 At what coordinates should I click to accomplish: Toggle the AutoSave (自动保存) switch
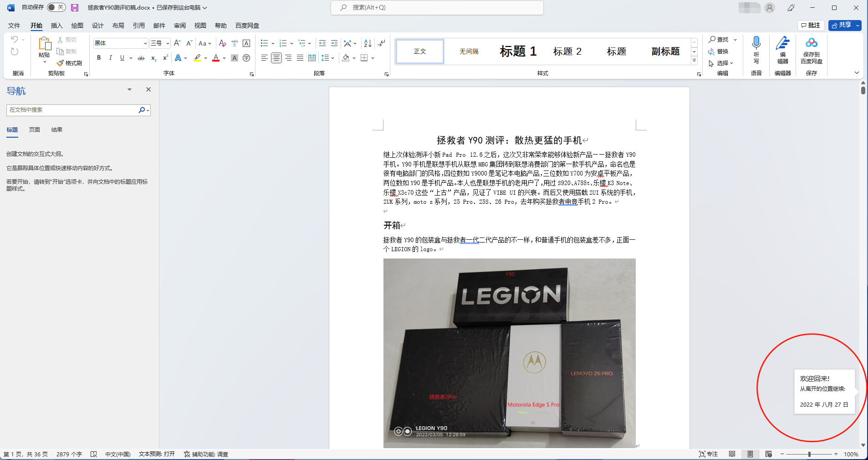pyautogui.click(x=56, y=7)
